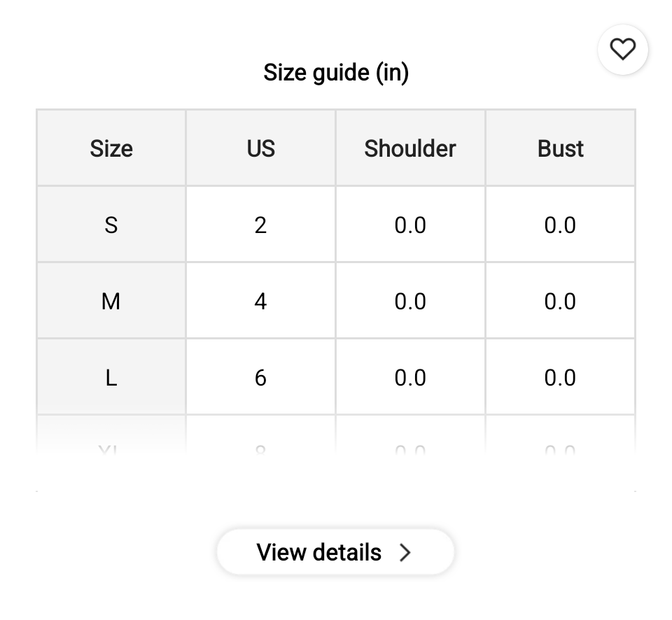
Task: Select the Shoulder column header
Action: [x=410, y=148]
